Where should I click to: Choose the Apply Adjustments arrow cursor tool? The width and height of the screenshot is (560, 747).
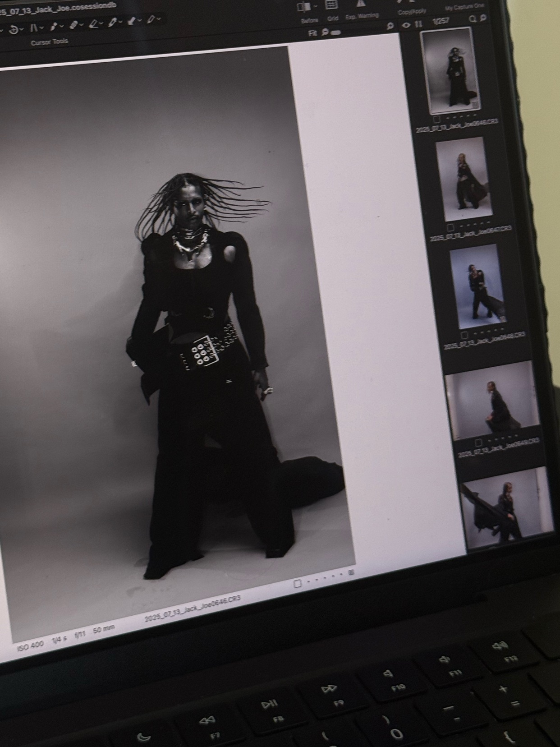tap(132, 21)
